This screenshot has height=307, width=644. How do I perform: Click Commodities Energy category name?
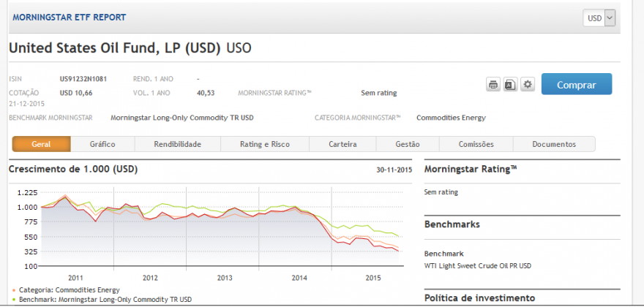pyautogui.click(x=451, y=118)
